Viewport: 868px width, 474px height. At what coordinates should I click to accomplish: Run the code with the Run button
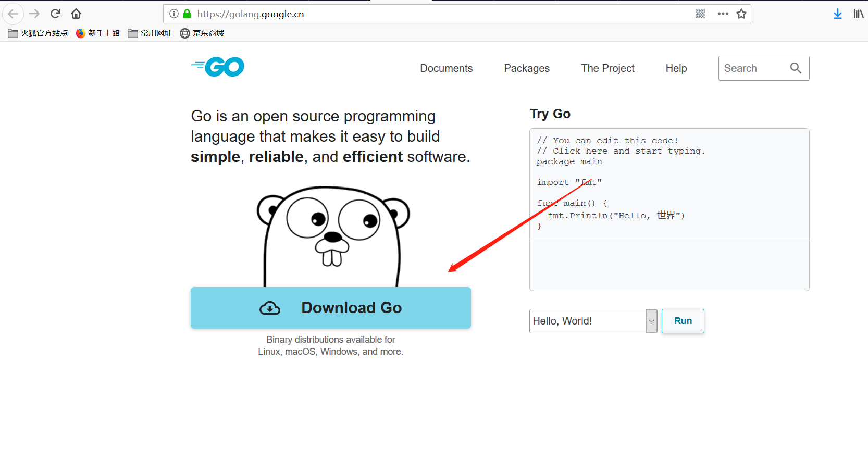click(x=683, y=321)
